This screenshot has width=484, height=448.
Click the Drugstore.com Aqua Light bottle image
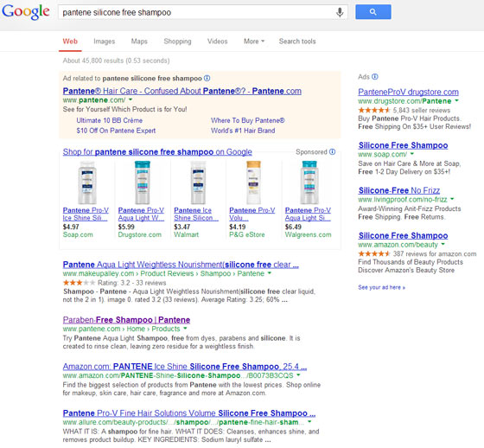(143, 182)
